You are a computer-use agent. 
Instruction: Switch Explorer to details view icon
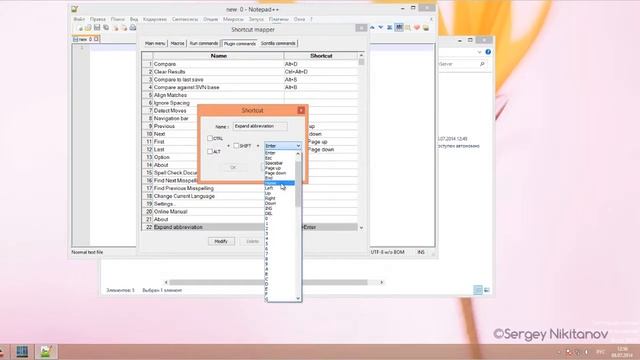478,290
